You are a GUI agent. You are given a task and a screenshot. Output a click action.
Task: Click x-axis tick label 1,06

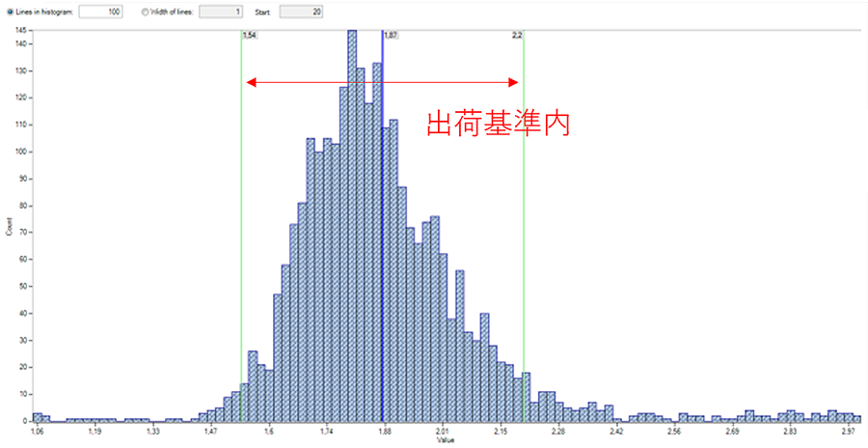tap(38, 431)
